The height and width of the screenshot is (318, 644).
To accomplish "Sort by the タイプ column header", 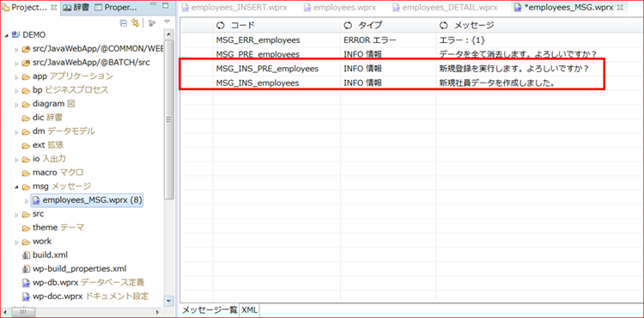I will (x=388, y=26).
